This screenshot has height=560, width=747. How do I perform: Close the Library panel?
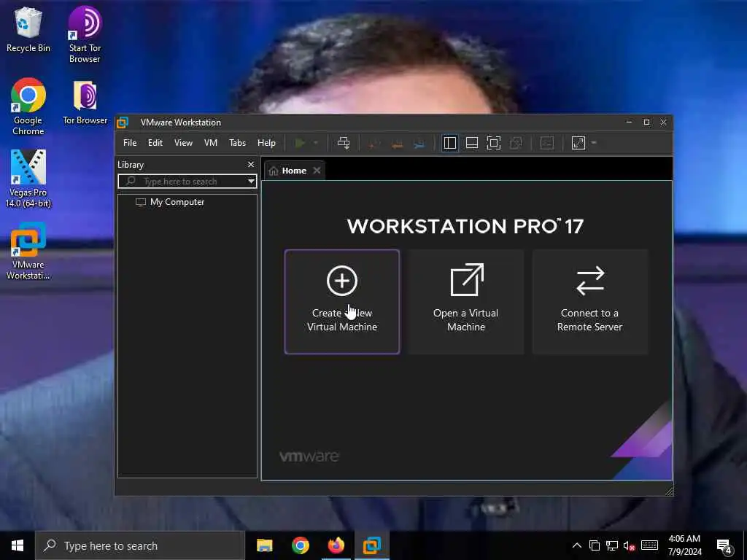251,164
